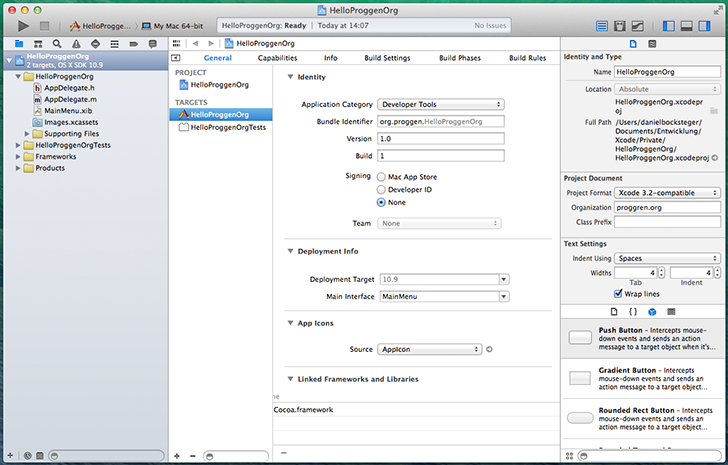Switch to the Build Settings tab
Image resolution: width=728 pixels, height=465 pixels.
pyautogui.click(x=386, y=58)
